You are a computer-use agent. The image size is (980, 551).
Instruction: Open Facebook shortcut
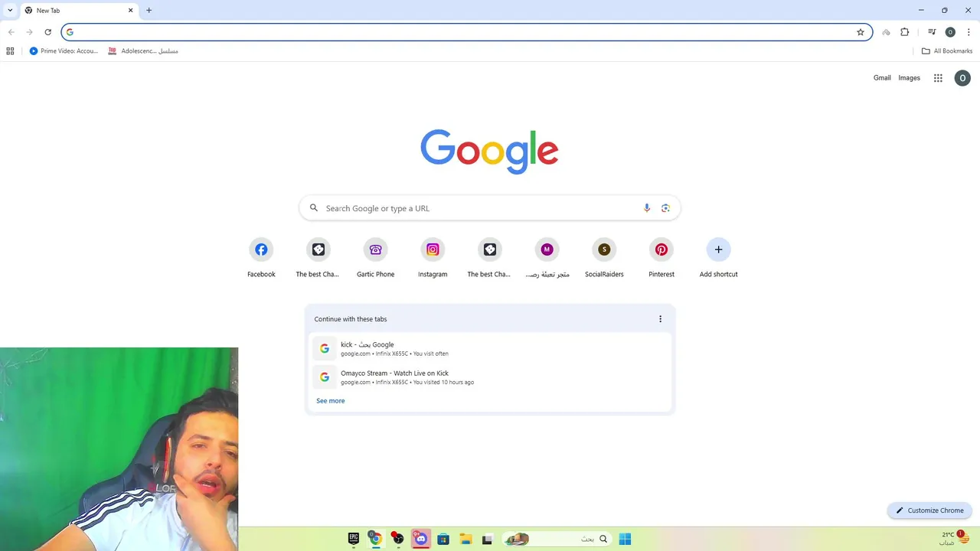coord(261,259)
